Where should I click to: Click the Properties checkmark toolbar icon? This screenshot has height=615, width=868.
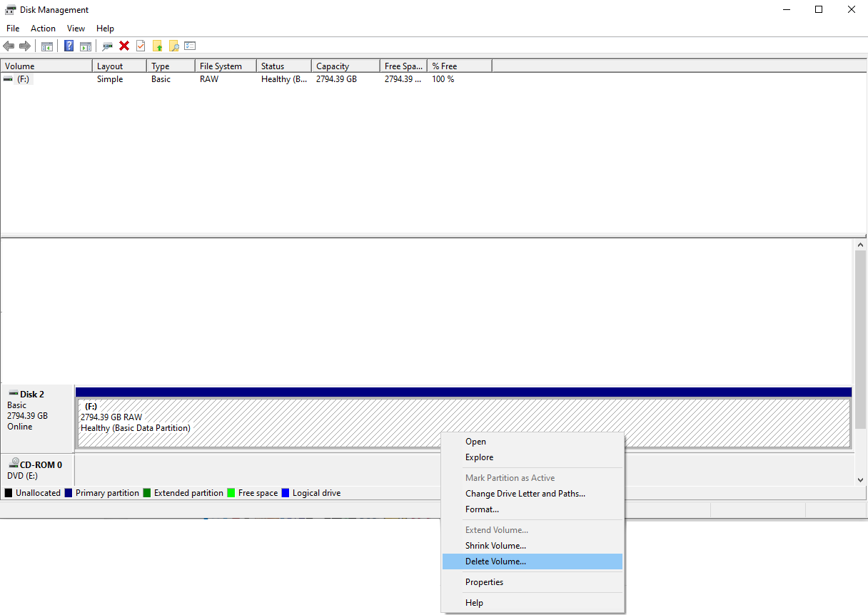point(140,46)
